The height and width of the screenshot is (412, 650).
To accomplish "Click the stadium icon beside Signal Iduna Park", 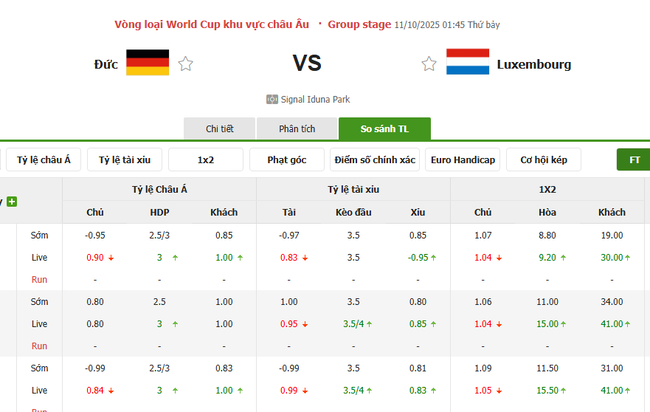I will 272,99.
